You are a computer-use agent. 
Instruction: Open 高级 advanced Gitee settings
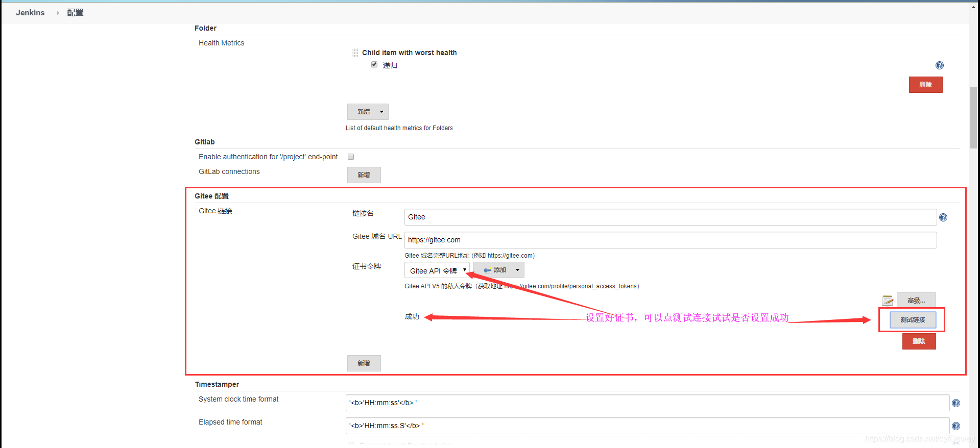click(916, 301)
